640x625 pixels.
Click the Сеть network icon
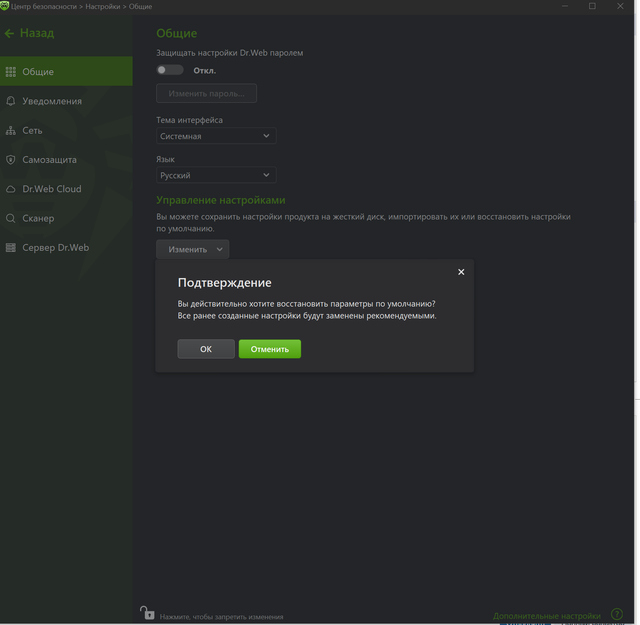coord(11,131)
